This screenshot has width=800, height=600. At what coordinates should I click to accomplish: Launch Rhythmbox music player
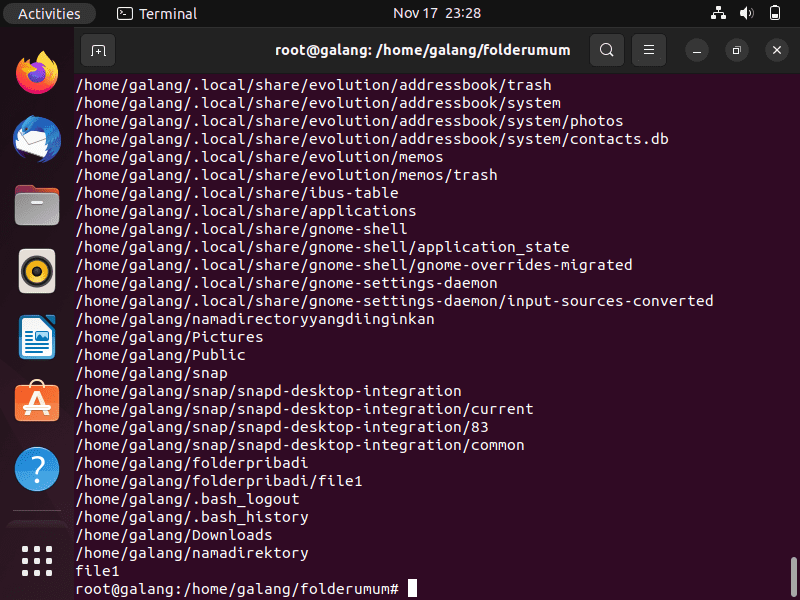37,271
